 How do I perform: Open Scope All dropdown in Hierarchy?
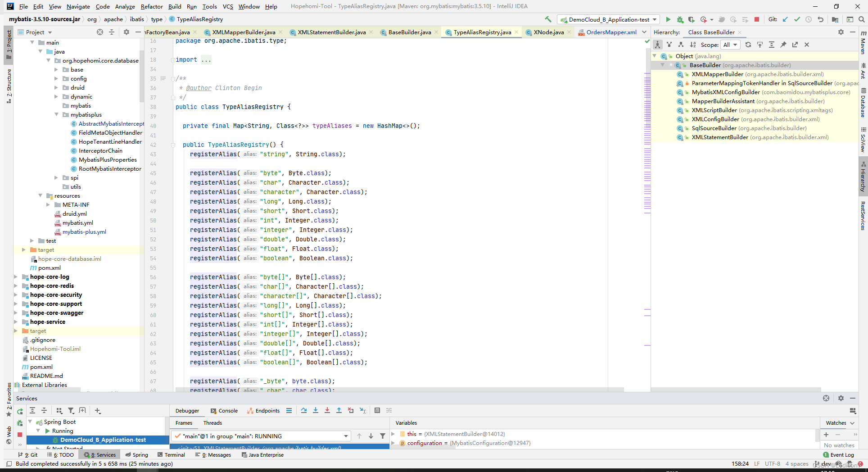point(731,45)
